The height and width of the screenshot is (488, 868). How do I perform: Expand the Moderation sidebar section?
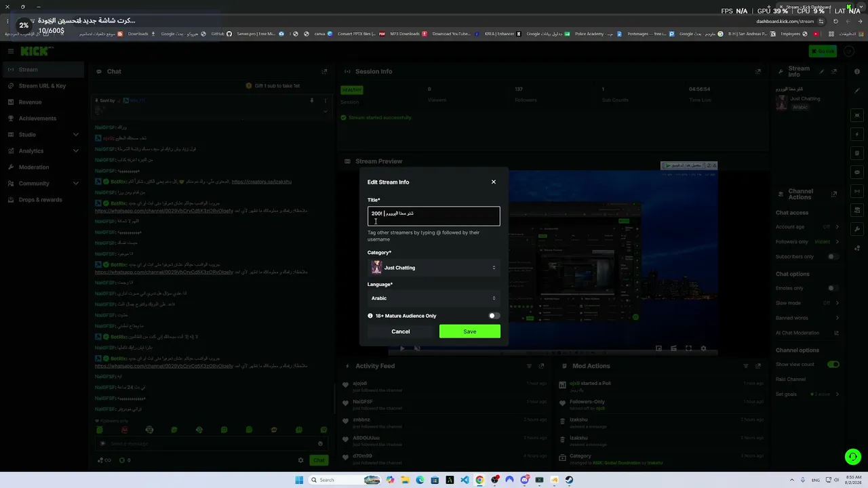tap(42, 167)
